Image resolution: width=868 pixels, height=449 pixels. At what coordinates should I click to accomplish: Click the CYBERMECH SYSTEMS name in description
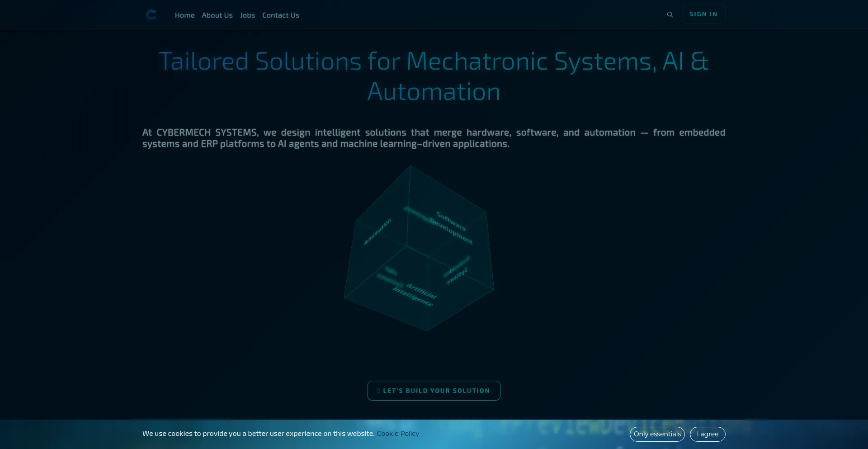point(207,132)
